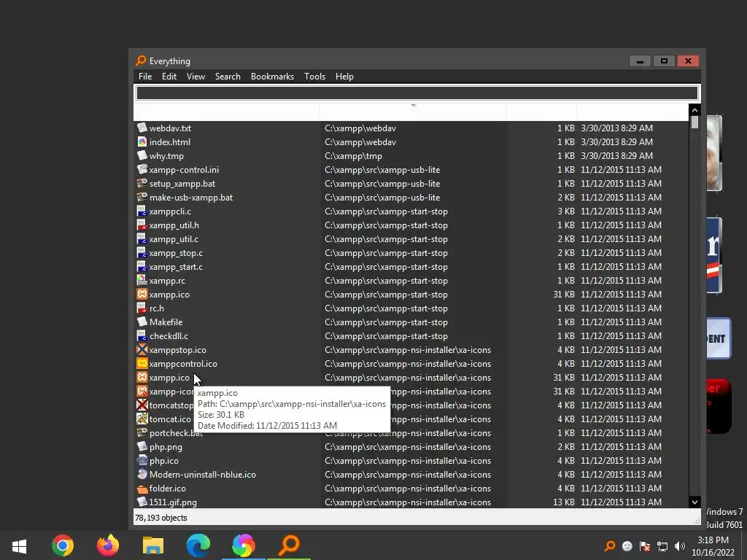This screenshot has width=747, height=560.
Task: Launch Microsoft Edge from taskbar
Action: [198, 545]
